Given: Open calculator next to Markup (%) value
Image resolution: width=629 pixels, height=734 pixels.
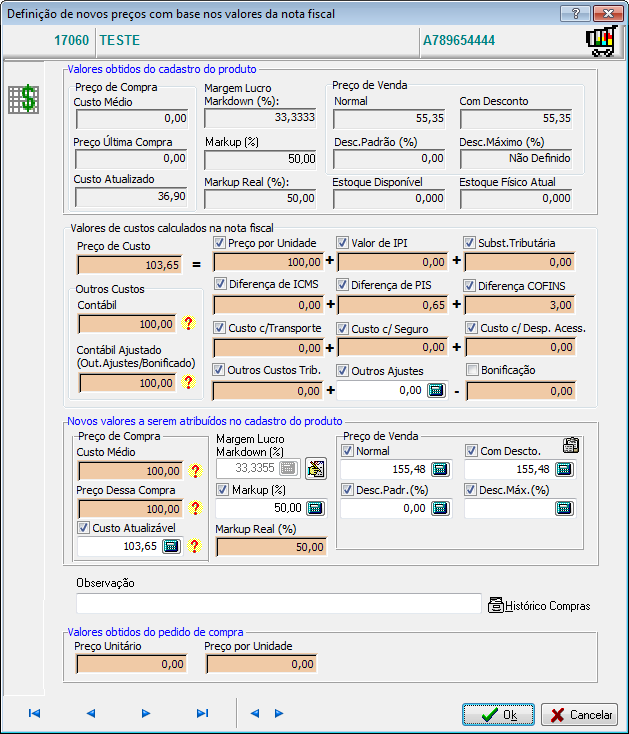Looking at the screenshot, I should (315, 508).
